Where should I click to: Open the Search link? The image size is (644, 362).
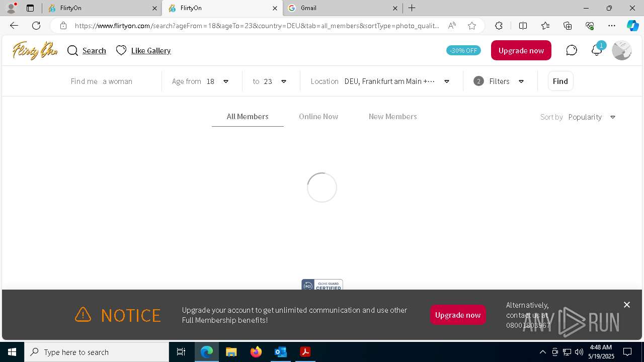click(x=94, y=50)
